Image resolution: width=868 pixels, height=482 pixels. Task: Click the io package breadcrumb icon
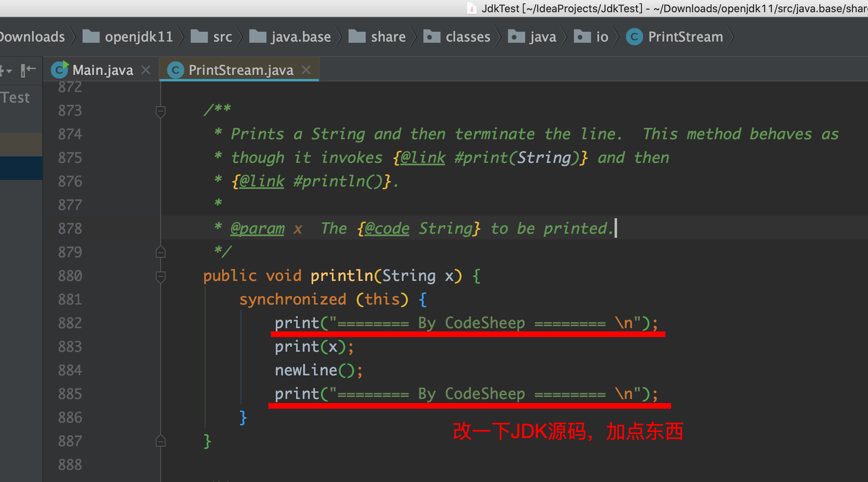coord(582,37)
